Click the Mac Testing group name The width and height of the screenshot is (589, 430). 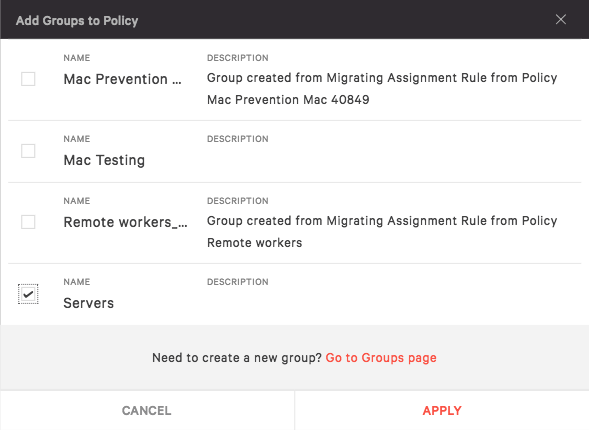coord(104,160)
